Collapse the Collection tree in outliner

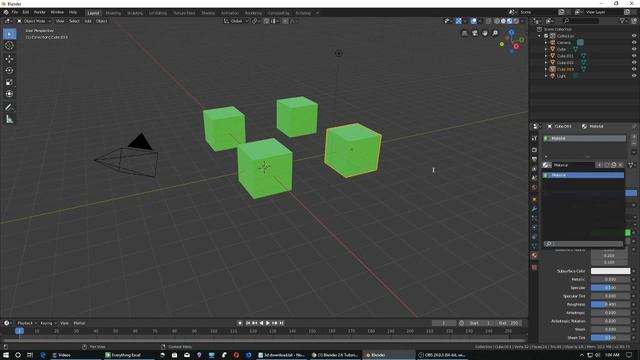coord(540,36)
